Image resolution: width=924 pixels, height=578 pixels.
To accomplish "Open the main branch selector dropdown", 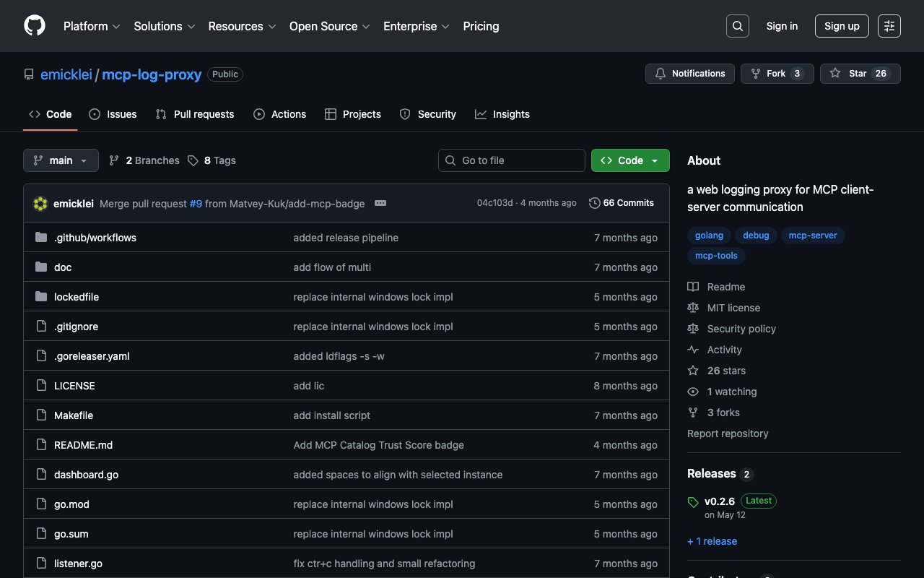I will pos(61,160).
